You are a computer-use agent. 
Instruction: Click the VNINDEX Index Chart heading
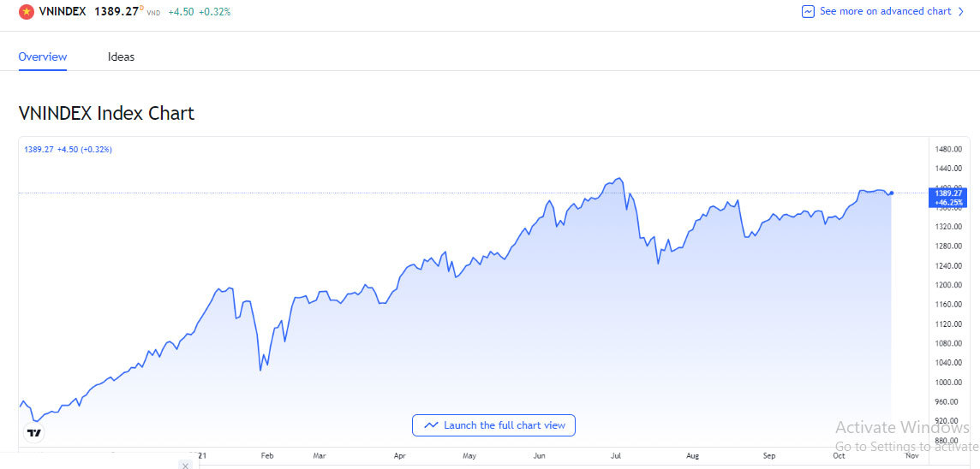tap(106, 113)
